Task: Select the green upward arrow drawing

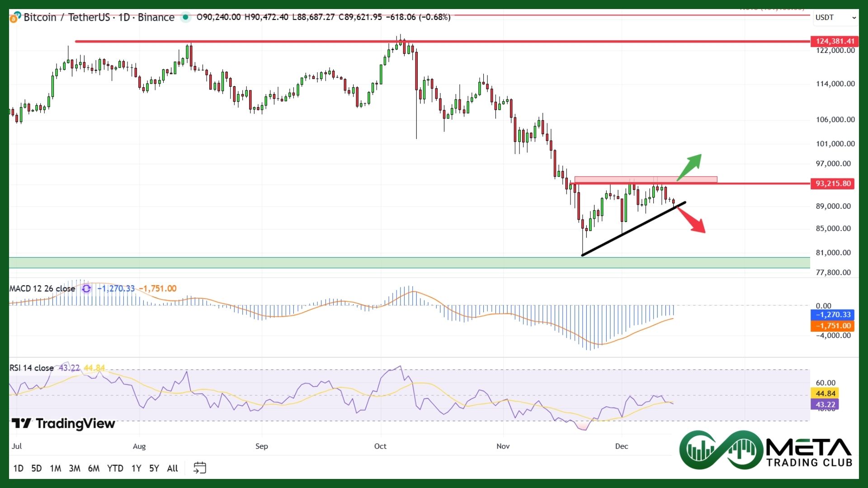Action: 690,166
